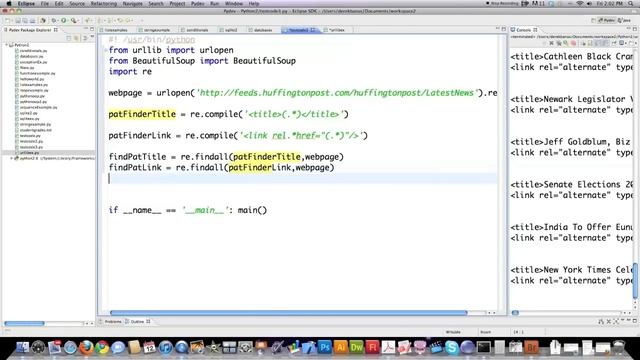This screenshot has height=360, width=640.
Task: Toggle Link with Editor in Package Explorer
Action: click(x=76, y=38)
